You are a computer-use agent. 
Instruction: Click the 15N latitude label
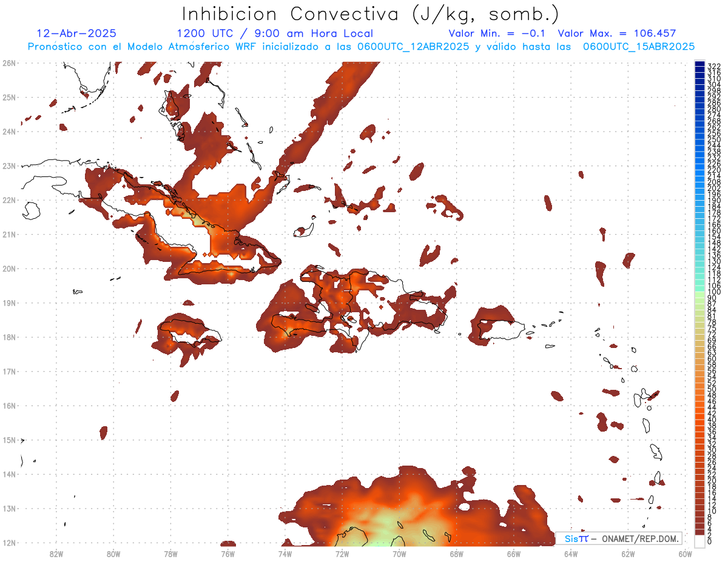click(8, 440)
